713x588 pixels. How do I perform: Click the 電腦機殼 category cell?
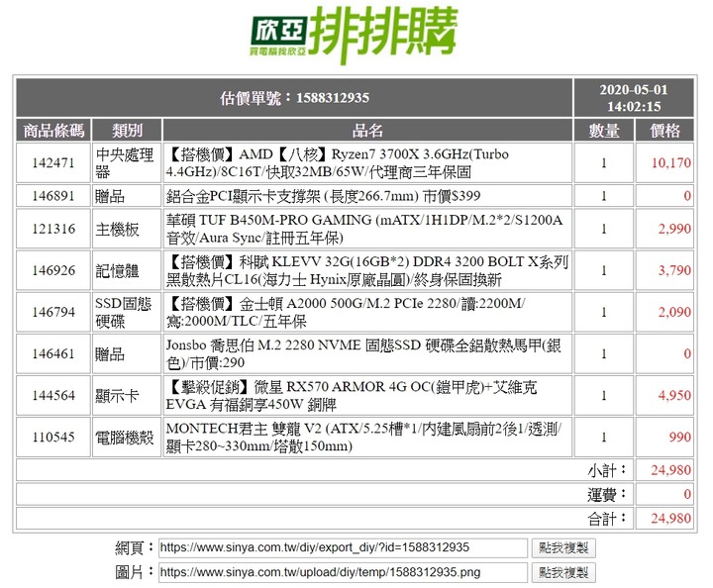pos(127,438)
